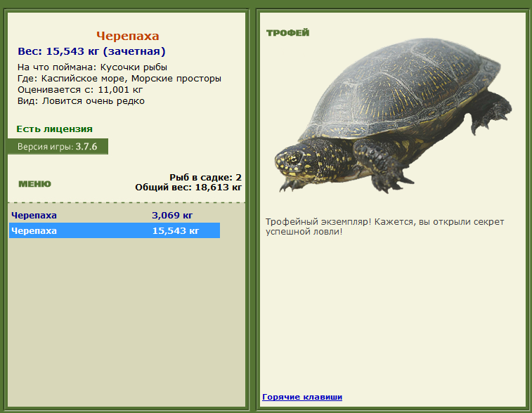The width and height of the screenshot is (532, 413).
Task: Click the ТРОФЕЙ heading
Action: tap(287, 33)
